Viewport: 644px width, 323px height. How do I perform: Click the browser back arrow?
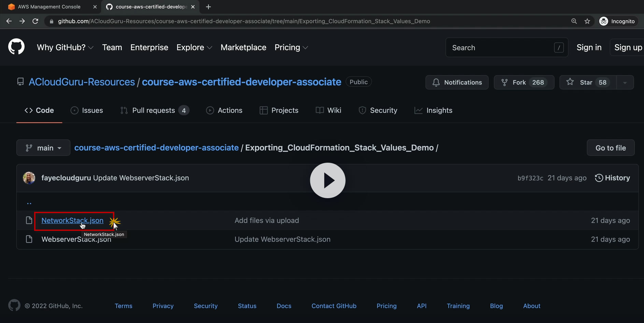point(9,21)
